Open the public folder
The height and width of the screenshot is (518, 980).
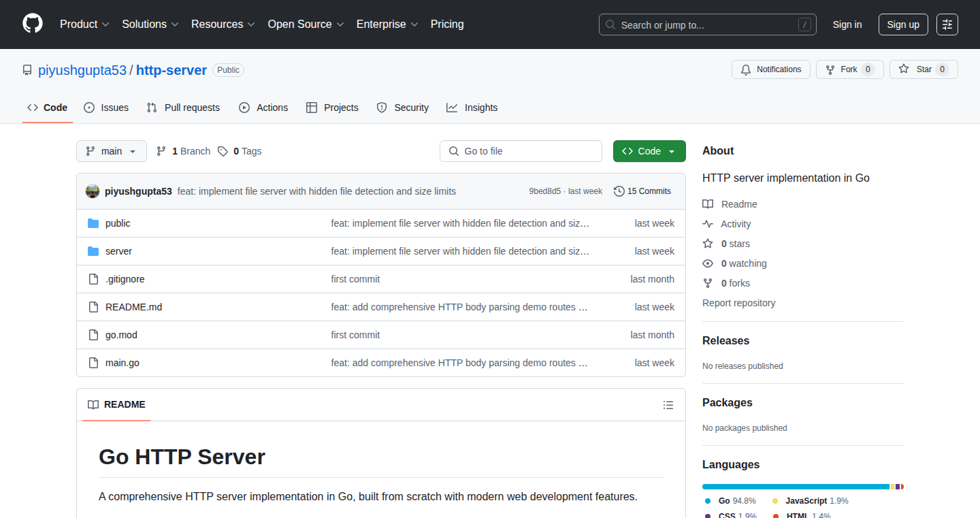tap(118, 223)
